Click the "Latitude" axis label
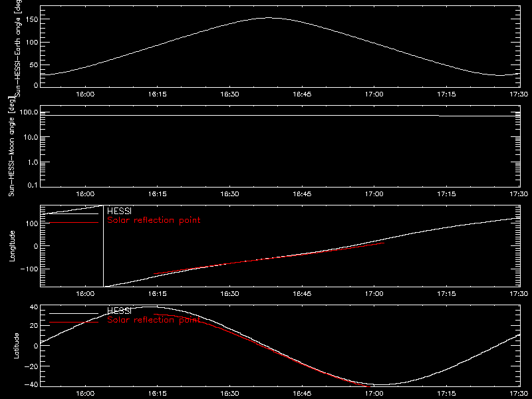 point(16,346)
